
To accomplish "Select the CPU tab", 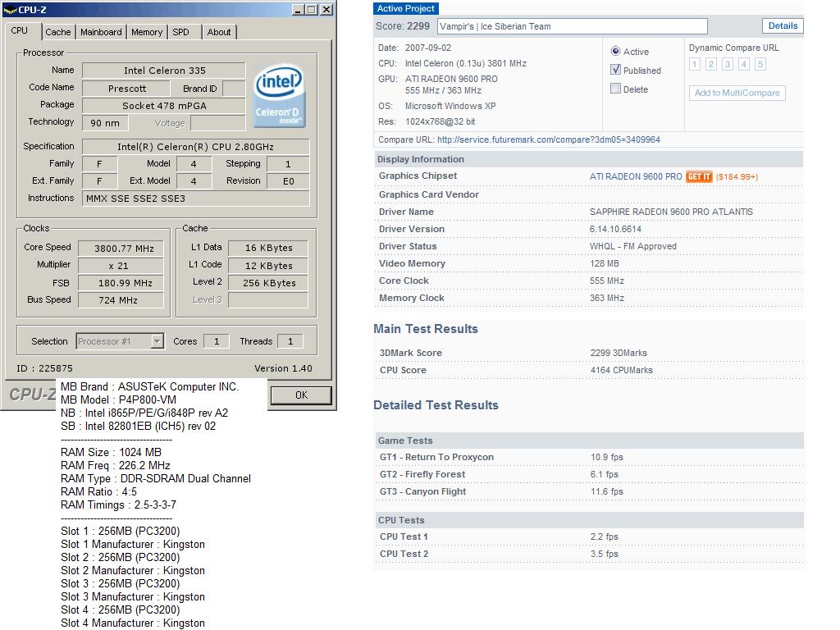I will coord(20,30).
